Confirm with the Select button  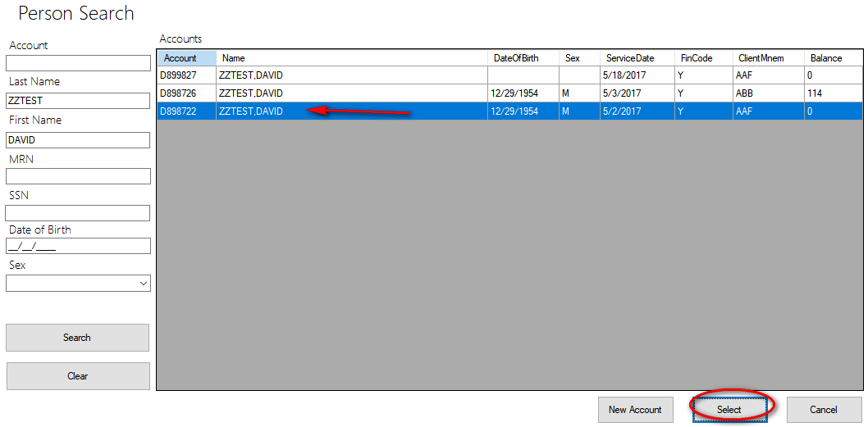(729, 410)
